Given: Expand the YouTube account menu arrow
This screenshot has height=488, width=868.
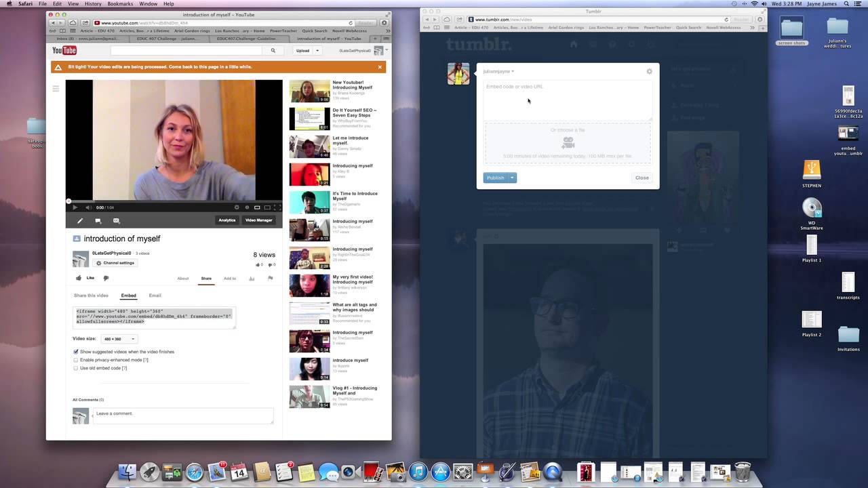Looking at the screenshot, I should pyautogui.click(x=387, y=50).
